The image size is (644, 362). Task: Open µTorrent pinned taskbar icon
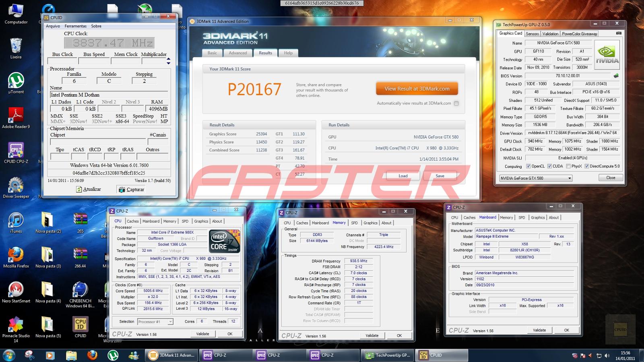[113, 355]
